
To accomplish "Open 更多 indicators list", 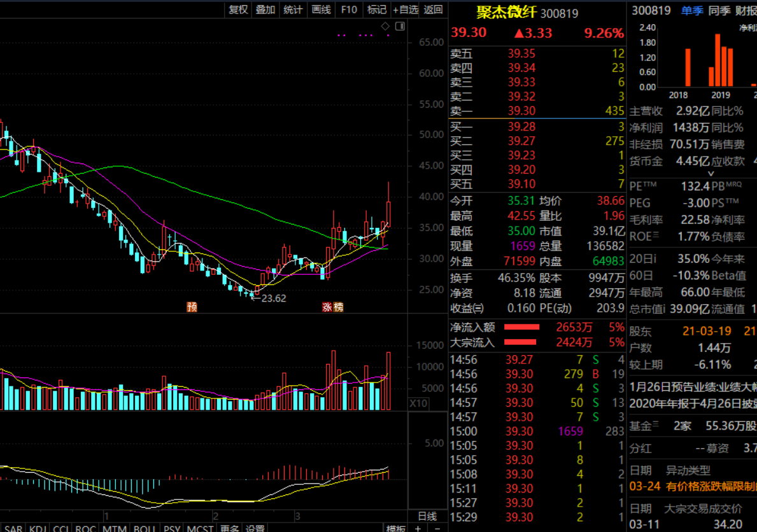I will 229,528.
